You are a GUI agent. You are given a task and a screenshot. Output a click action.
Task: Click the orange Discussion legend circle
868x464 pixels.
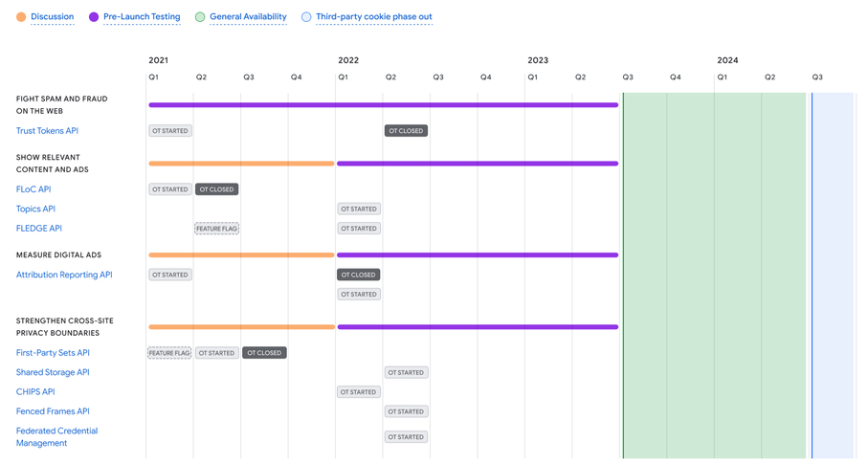[21, 17]
